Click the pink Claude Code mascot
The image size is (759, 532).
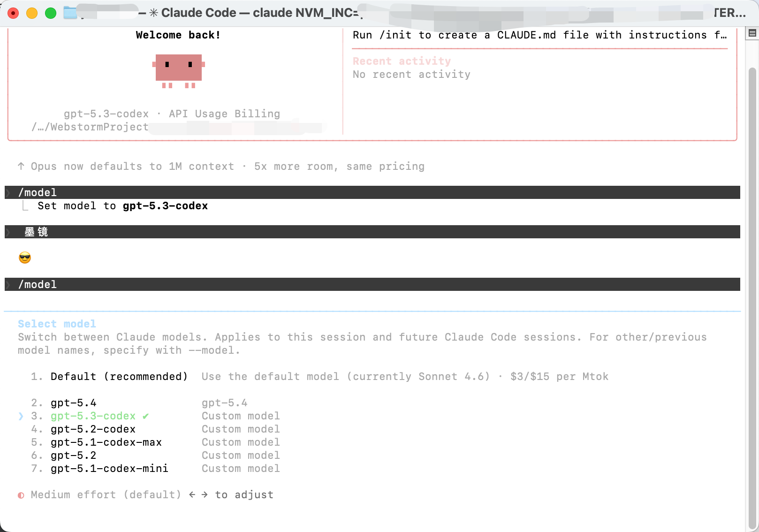pyautogui.click(x=179, y=71)
